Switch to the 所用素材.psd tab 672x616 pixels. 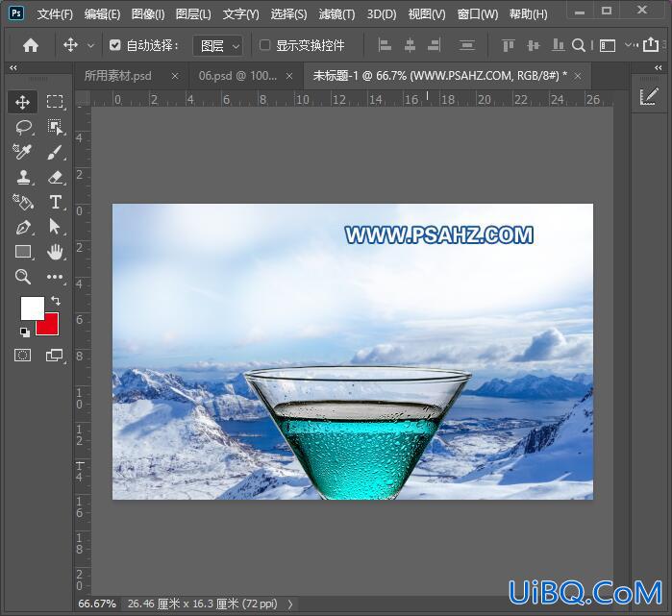(x=118, y=76)
